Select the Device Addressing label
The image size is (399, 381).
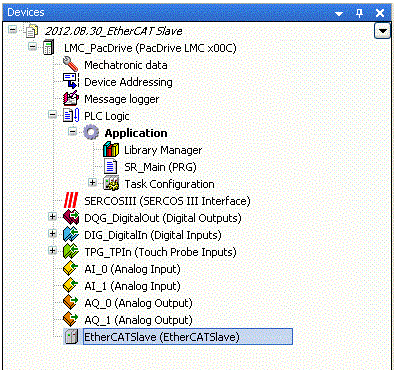pos(128,82)
